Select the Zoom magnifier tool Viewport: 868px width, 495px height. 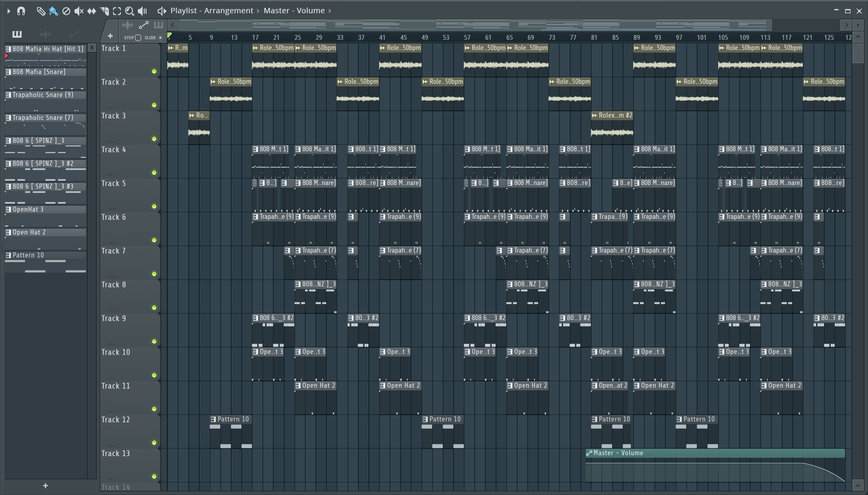(x=130, y=11)
